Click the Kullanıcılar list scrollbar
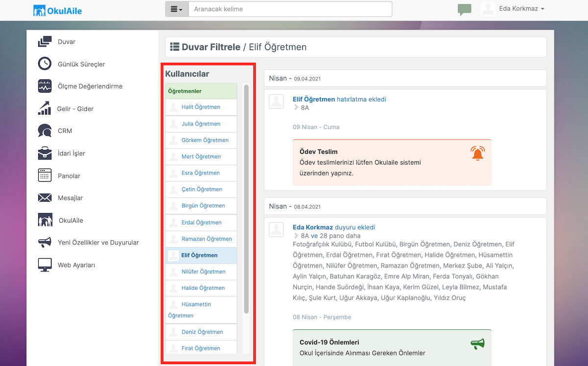The width and height of the screenshot is (588, 366). tap(246, 198)
